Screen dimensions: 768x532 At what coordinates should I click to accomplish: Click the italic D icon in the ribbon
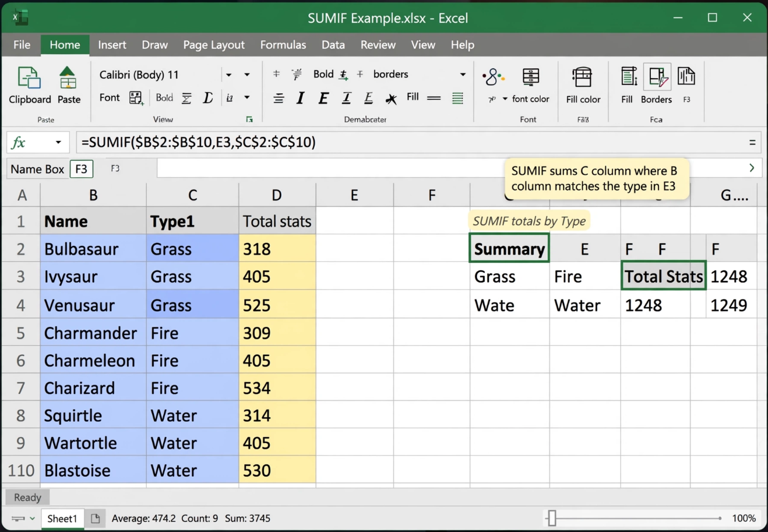pos(207,98)
